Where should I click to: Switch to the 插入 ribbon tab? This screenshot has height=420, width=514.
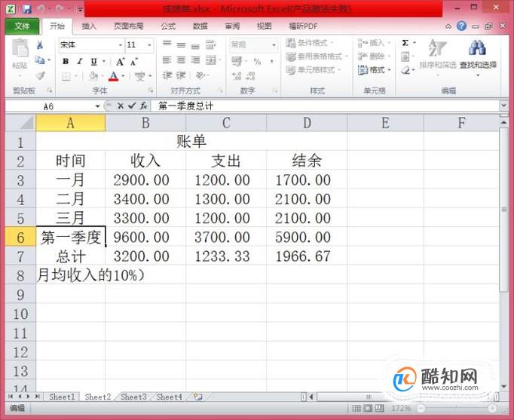point(89,26)
